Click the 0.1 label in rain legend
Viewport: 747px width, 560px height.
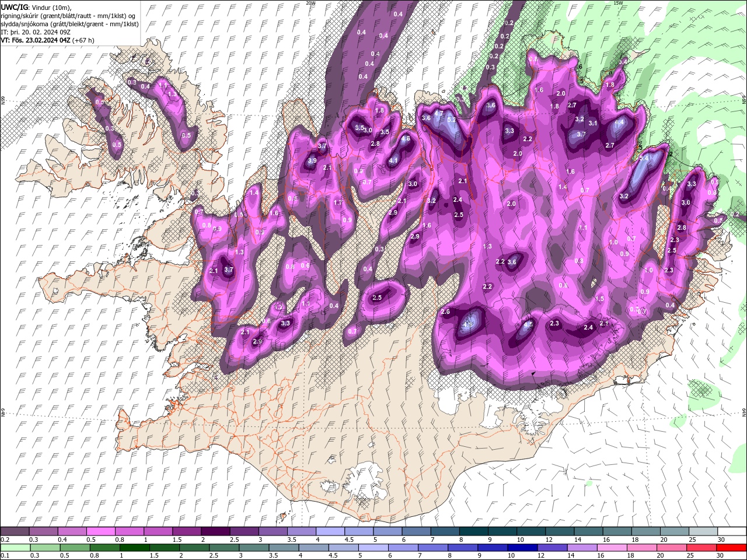click(x=4, y=556)
